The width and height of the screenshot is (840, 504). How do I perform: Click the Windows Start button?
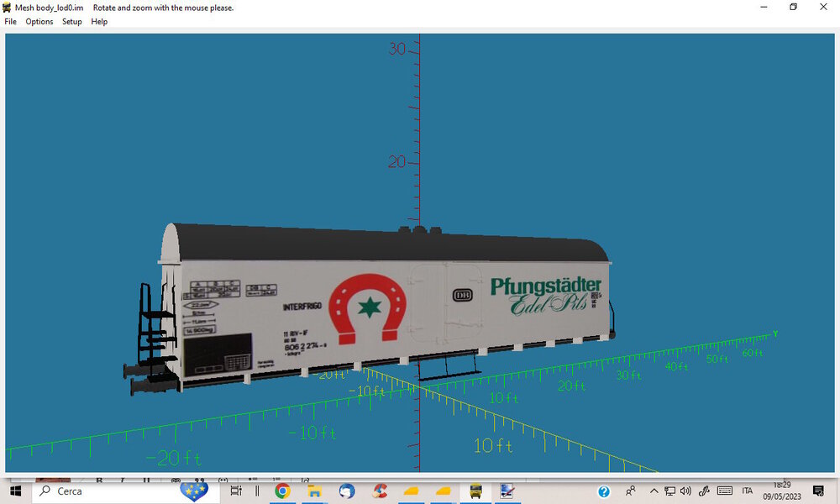coord(15,491)
